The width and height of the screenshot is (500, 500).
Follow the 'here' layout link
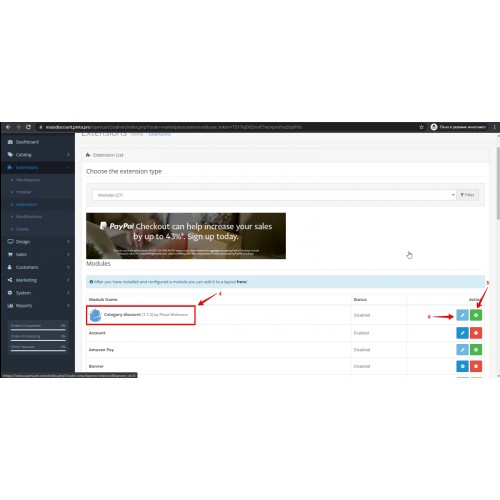[x=242, y=282]
